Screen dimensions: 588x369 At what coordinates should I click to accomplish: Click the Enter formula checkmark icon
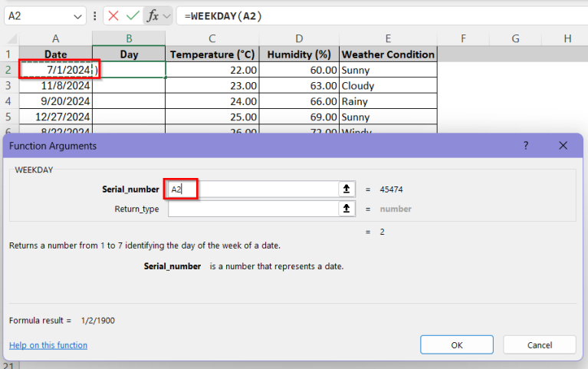coord(133,16)
